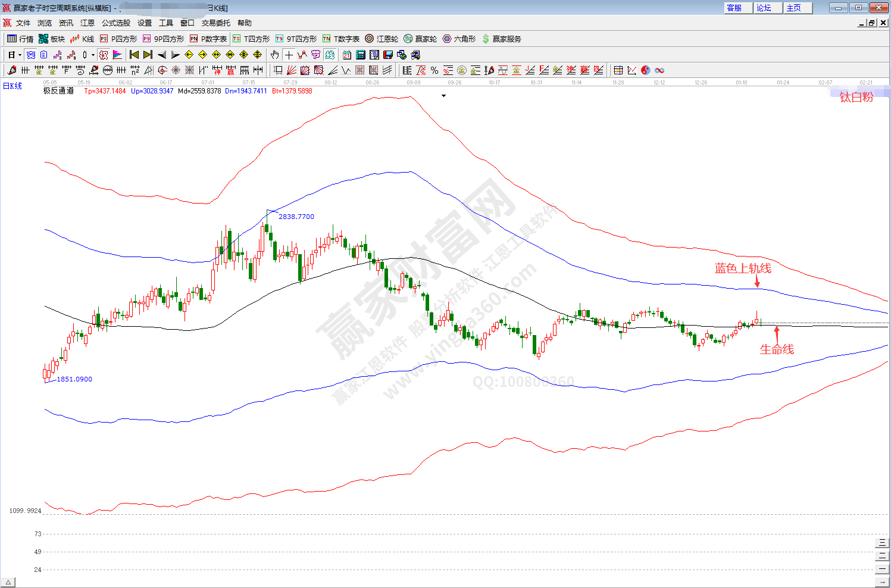Click the hand pan tool icon
This screenshot has height=588, width=891.
[x=274, y=55]
